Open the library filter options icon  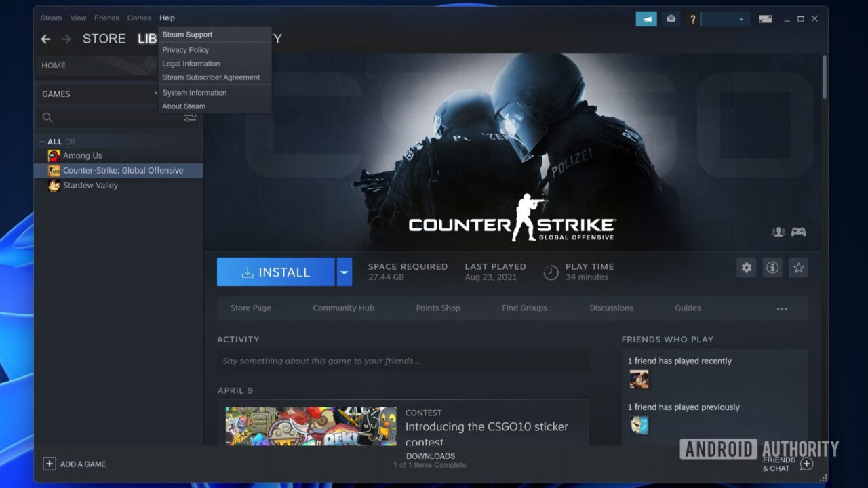pyautogui.click(x=190, y=117)
